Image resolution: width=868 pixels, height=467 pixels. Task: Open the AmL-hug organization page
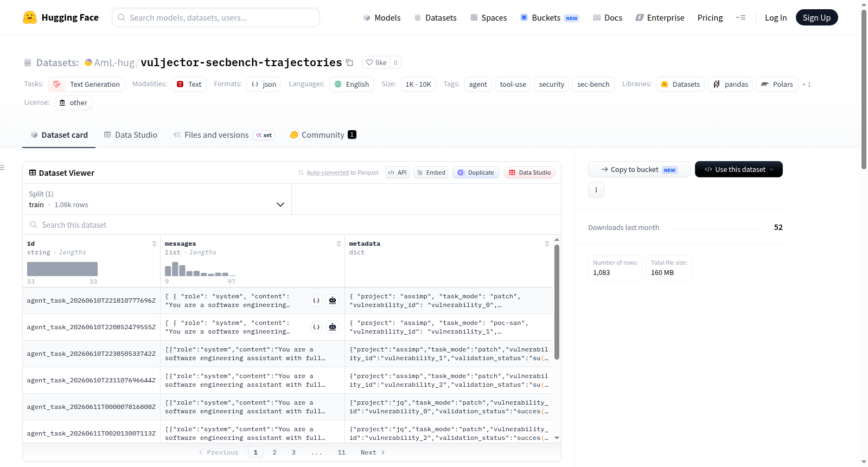(x=114, y=62)
